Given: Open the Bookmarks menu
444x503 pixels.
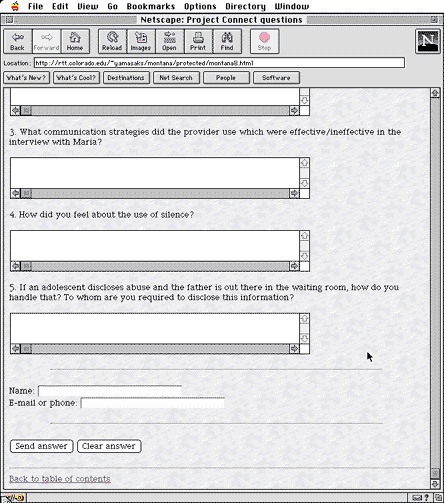Looking at the screenshot, I should 151,6.
